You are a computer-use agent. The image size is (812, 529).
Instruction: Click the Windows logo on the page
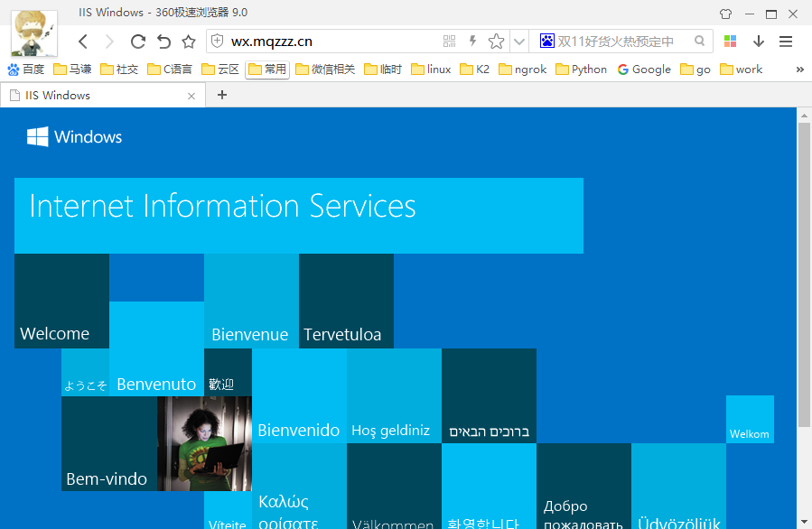coord(75,136)
